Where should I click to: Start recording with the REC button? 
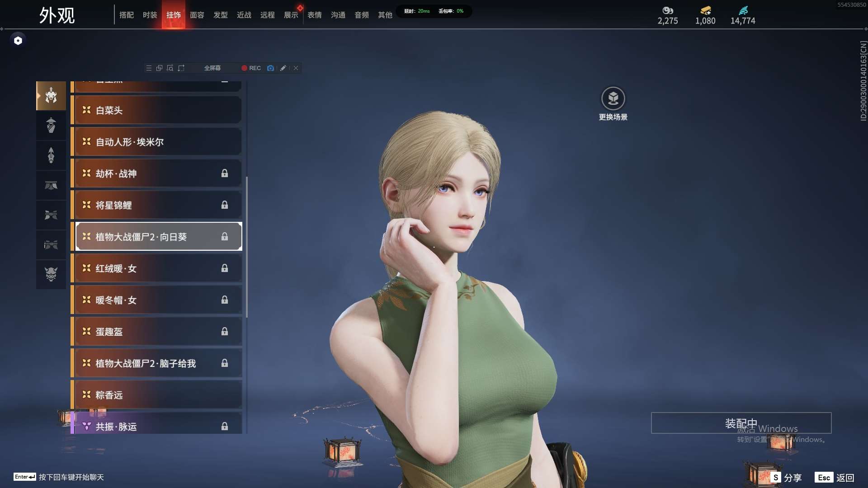[x=251, y=68]
